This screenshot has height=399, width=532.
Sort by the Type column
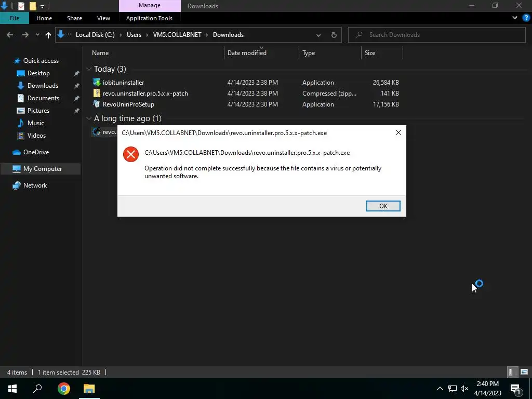[x=309, y=53]
